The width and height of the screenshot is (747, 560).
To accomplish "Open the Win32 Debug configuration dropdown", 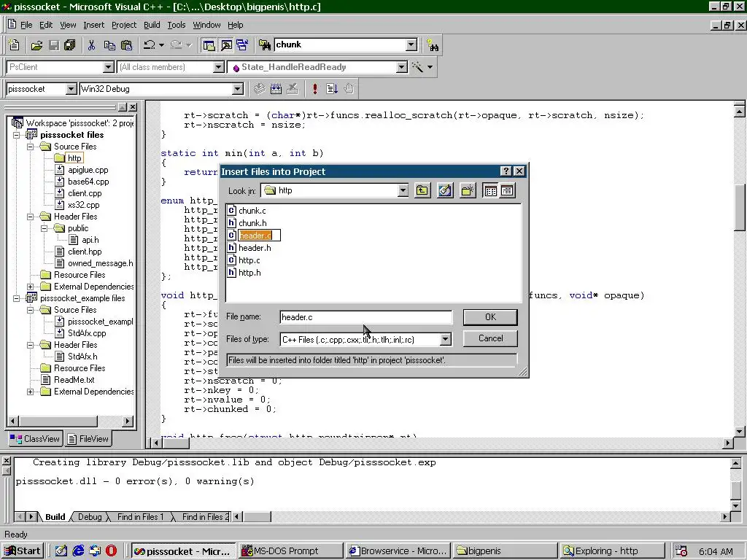I will coord(237,88).
